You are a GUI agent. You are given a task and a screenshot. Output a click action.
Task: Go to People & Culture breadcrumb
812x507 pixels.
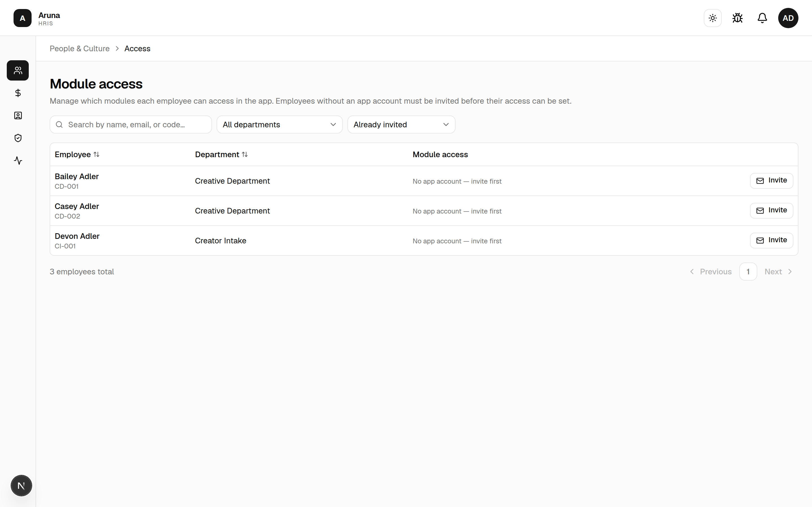(x=80, y=48)
